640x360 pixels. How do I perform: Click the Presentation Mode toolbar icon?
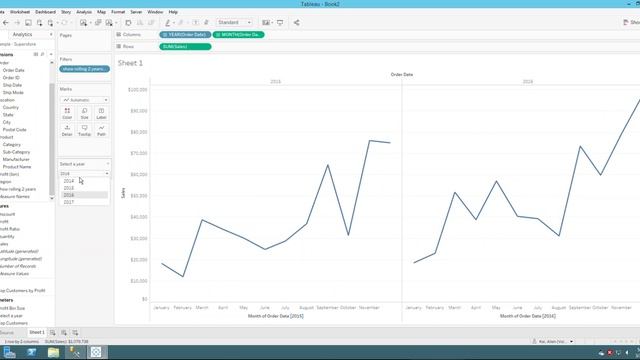(280, 23)
